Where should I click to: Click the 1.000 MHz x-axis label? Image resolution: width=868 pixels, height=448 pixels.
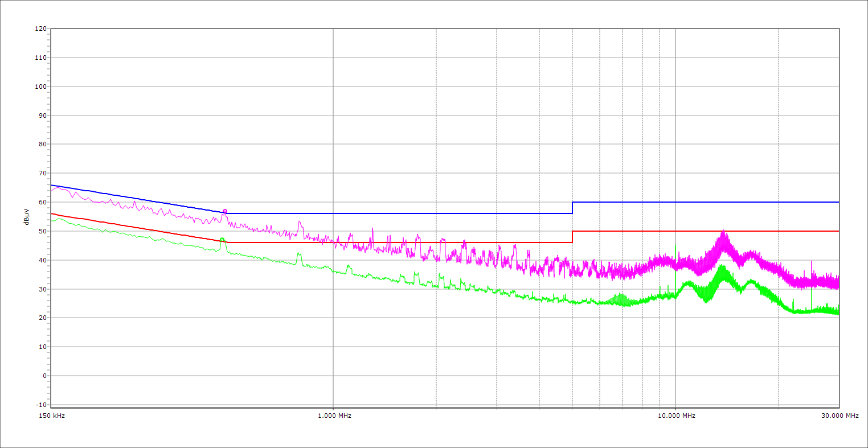coord(334,416)
